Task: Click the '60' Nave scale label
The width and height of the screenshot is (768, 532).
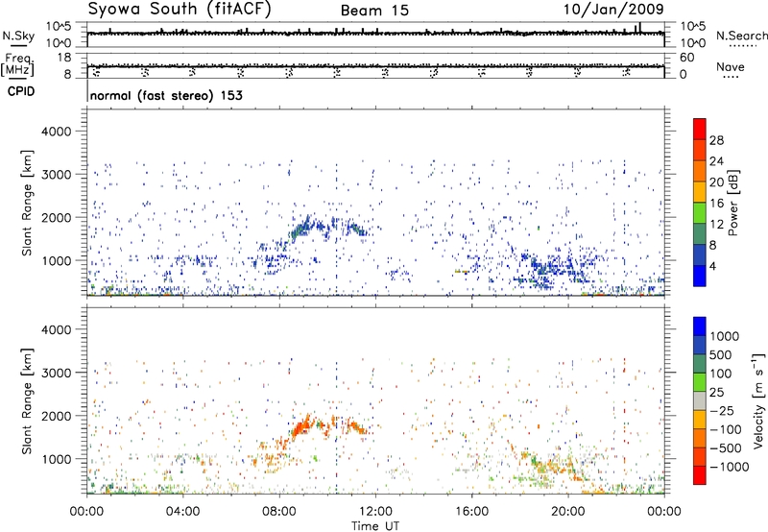Action: (686, 58)
